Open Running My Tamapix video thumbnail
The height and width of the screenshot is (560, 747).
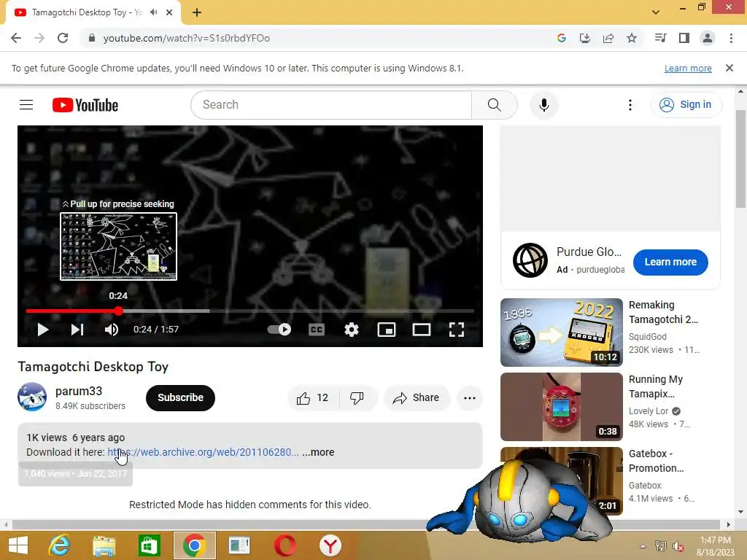point(561,407)
